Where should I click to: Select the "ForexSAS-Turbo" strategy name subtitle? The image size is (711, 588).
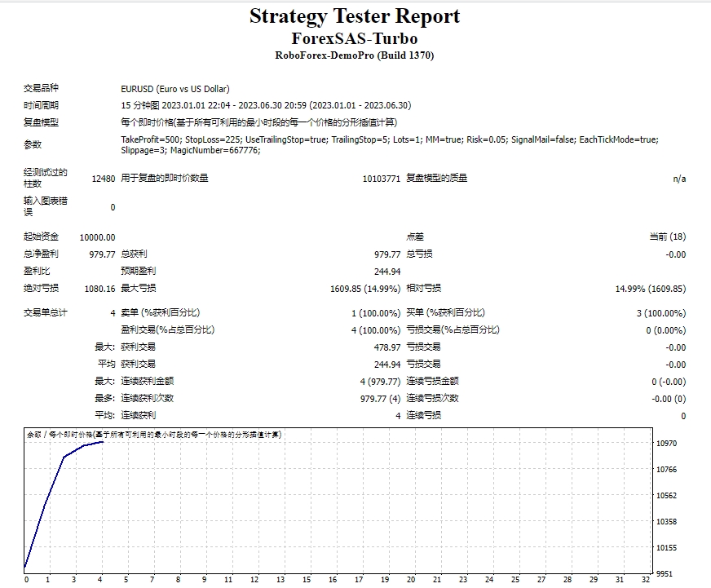click(355, 37)
